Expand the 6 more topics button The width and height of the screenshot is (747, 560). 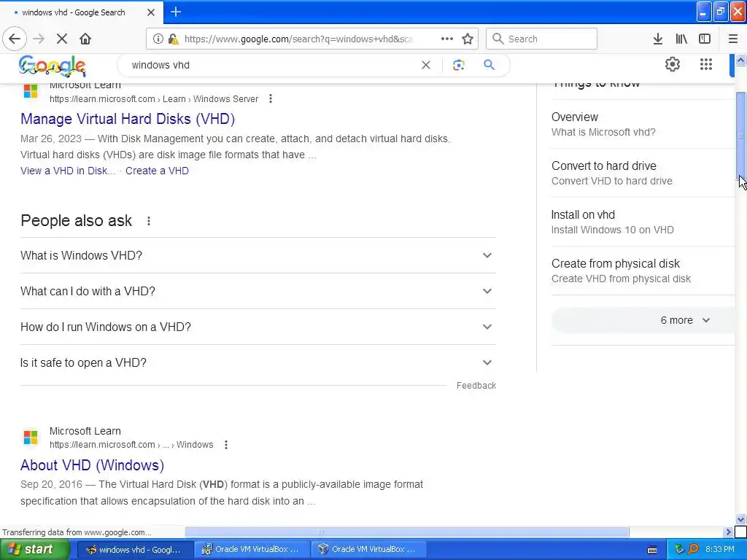pyautogui.click(x=643, y=320)
